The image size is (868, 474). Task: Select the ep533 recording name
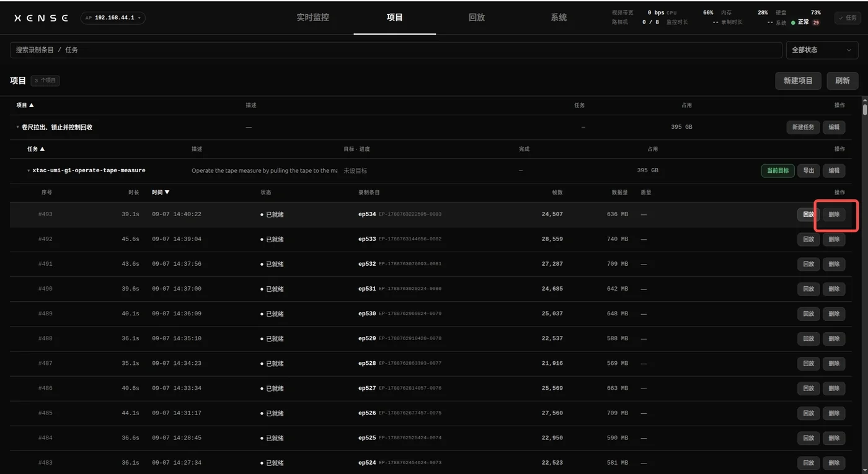point(367,239)
